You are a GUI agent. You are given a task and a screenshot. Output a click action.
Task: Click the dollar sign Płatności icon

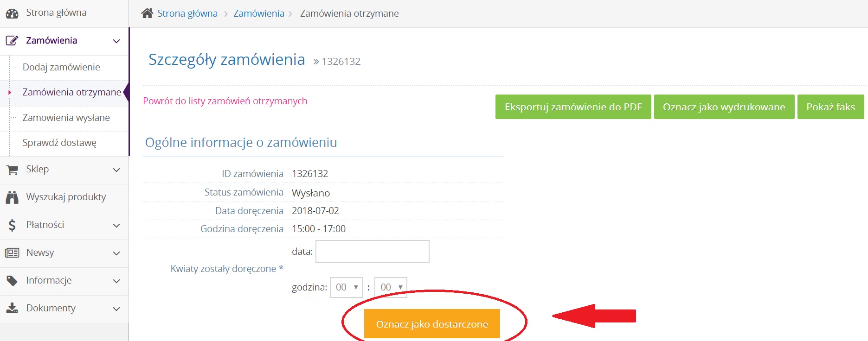(12, 225)
